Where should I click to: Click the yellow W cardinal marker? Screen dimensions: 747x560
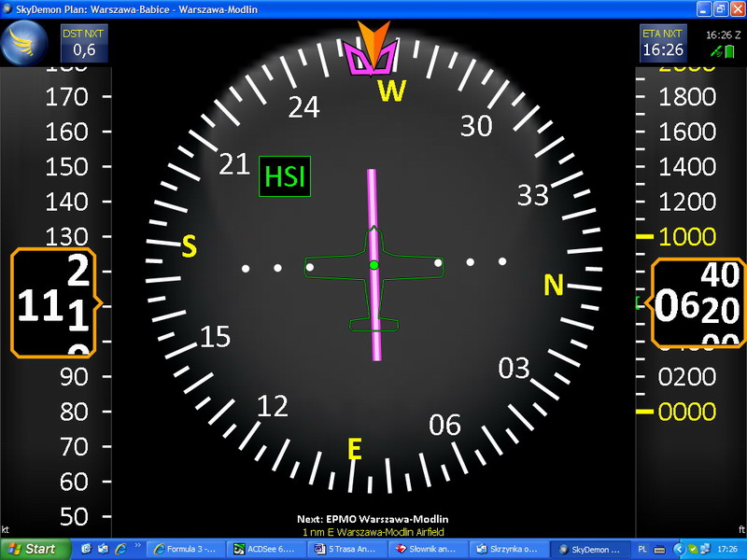pyautogui.click(x=392, y=91)
